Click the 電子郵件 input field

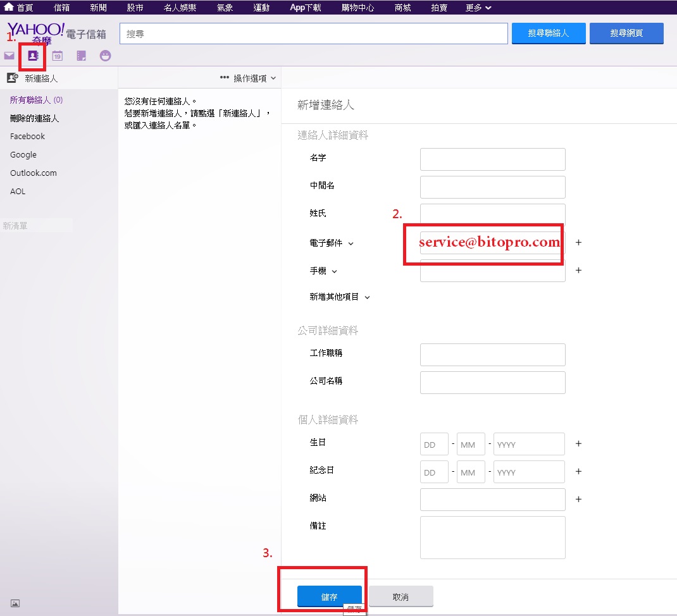[493, 243]
